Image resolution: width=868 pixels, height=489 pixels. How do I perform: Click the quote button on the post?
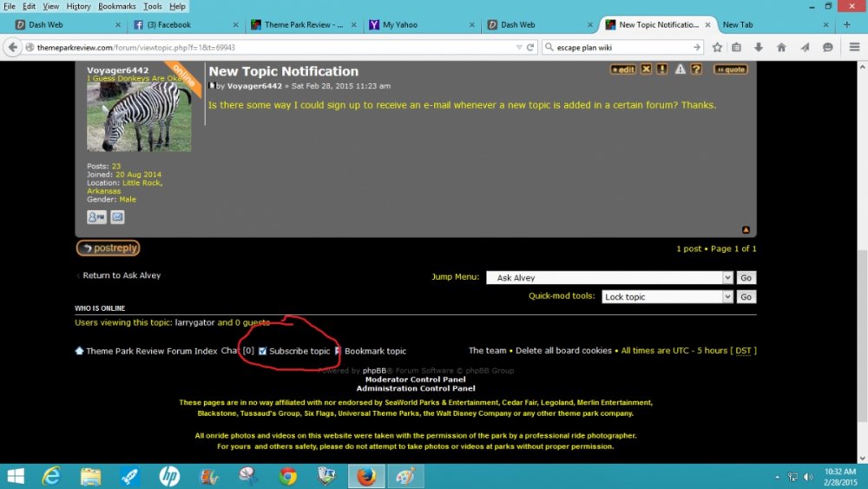tap(730, 69)
